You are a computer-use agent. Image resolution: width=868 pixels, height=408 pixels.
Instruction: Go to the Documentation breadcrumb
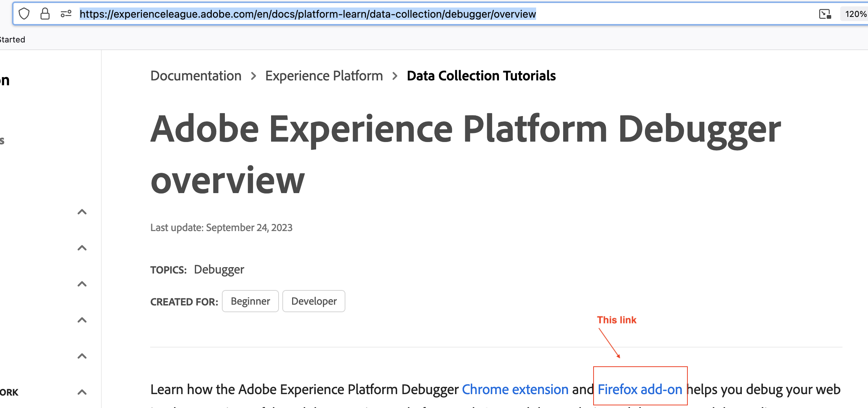(x=196, y=76)
